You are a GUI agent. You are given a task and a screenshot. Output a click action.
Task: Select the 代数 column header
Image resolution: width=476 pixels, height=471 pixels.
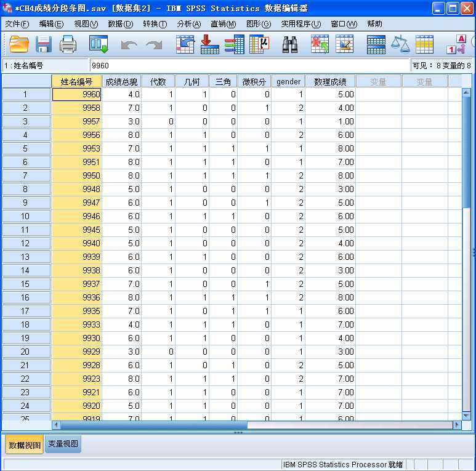(x=158, y=82)
